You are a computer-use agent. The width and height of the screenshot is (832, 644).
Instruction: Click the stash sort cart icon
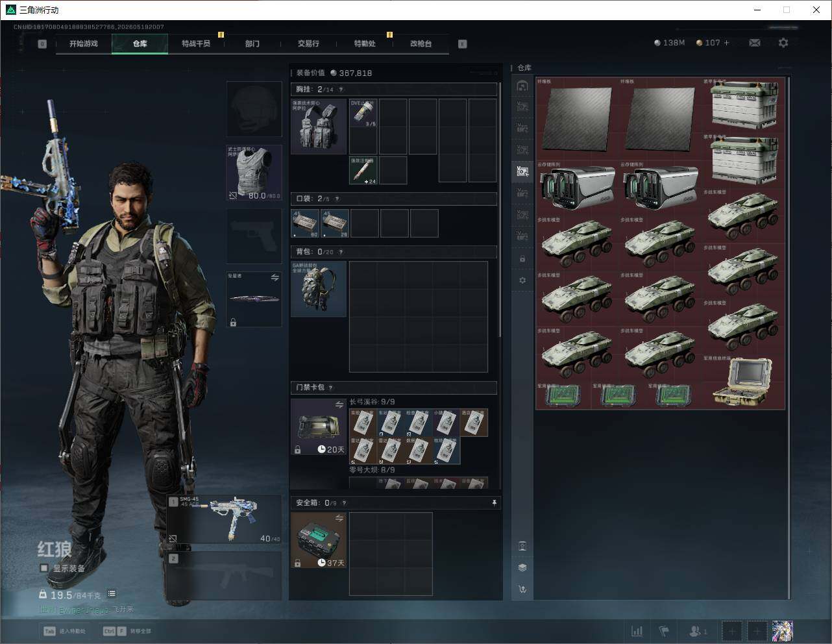(x=522, y=589)
